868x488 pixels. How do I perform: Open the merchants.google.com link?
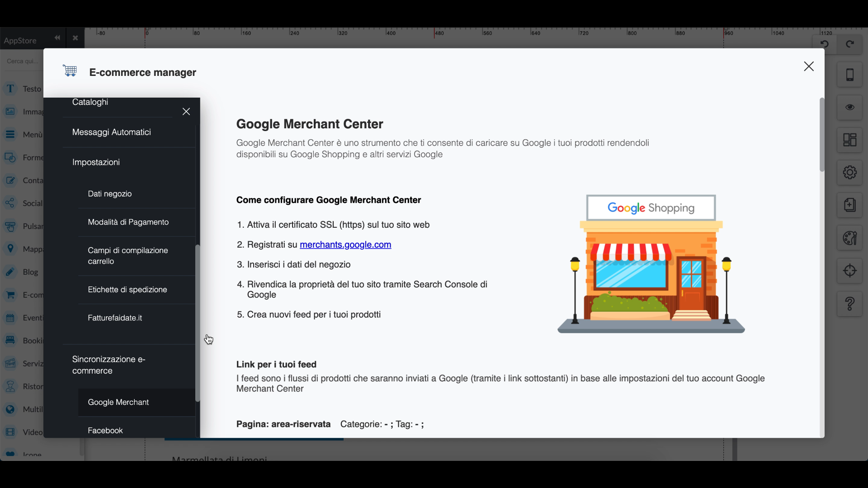(345, 245)
